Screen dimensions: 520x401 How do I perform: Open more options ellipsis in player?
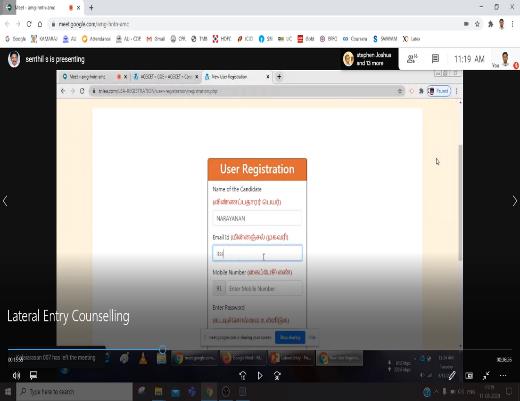click(503, 376)
